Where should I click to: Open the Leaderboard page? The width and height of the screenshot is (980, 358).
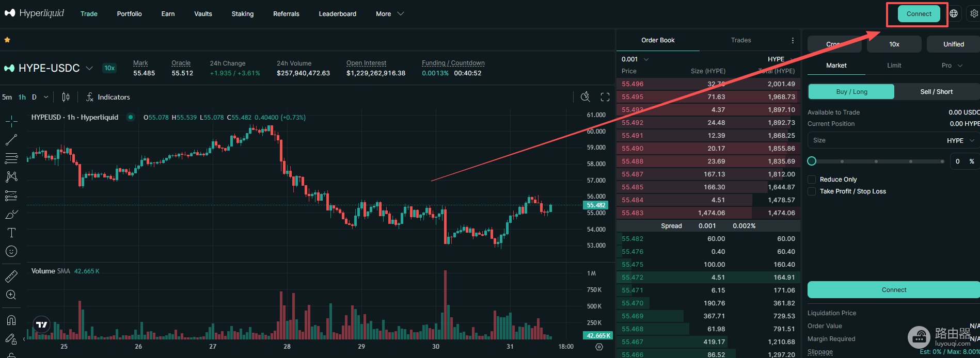click(x=337, y=14)
